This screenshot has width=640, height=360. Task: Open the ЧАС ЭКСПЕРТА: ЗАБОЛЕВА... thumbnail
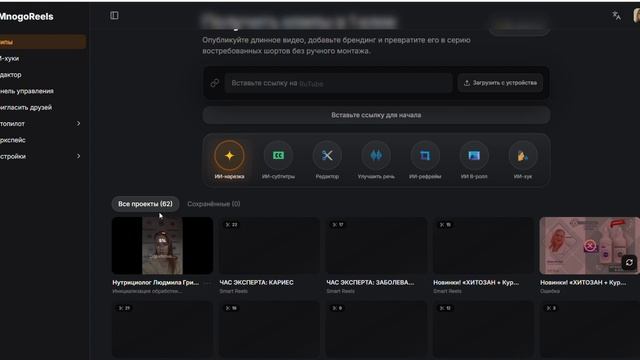click(x=376, y=245)
